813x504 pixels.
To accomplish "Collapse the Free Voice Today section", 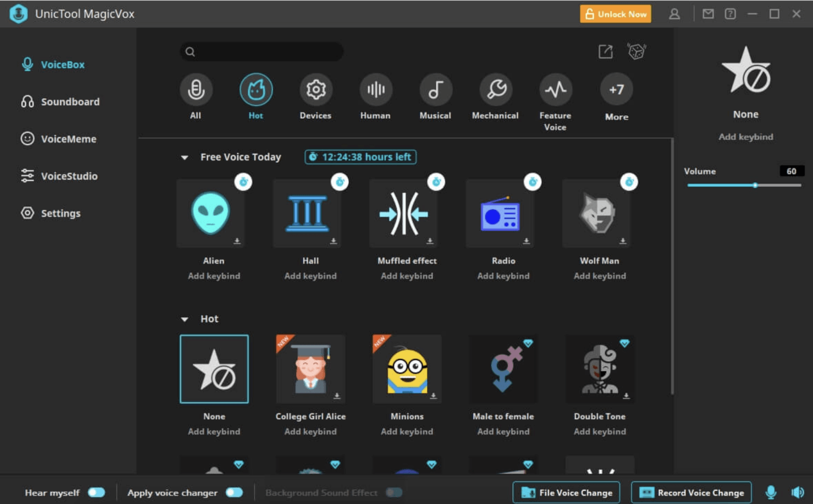I will coord(185,157).
